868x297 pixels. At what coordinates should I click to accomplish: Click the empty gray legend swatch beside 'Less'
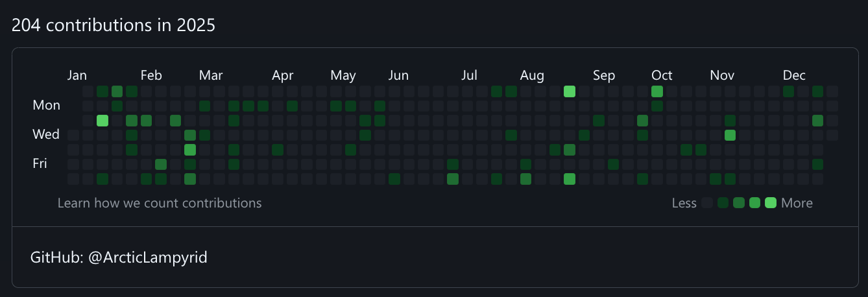(707, 203)
